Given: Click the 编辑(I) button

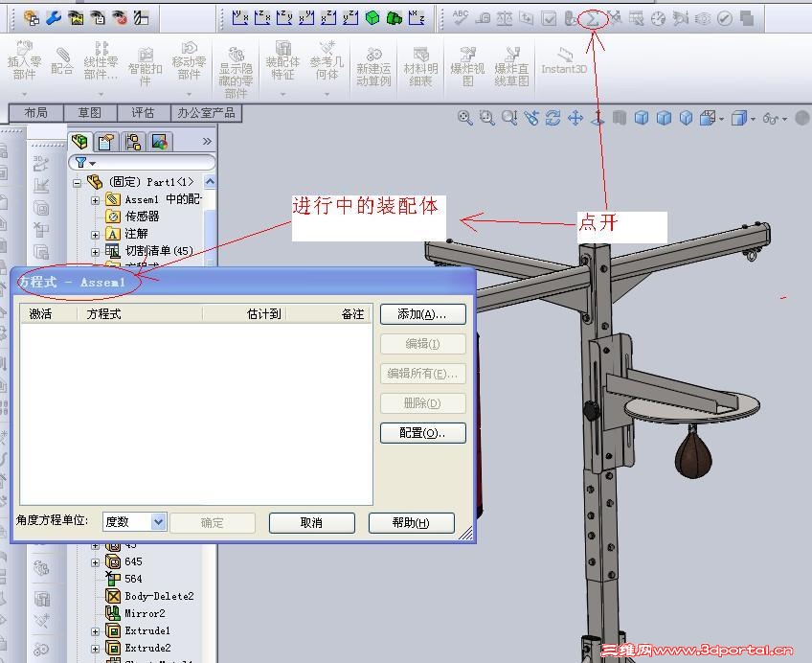Looking at the screenshot, I should pyautogui.click(x=422, y=344).
